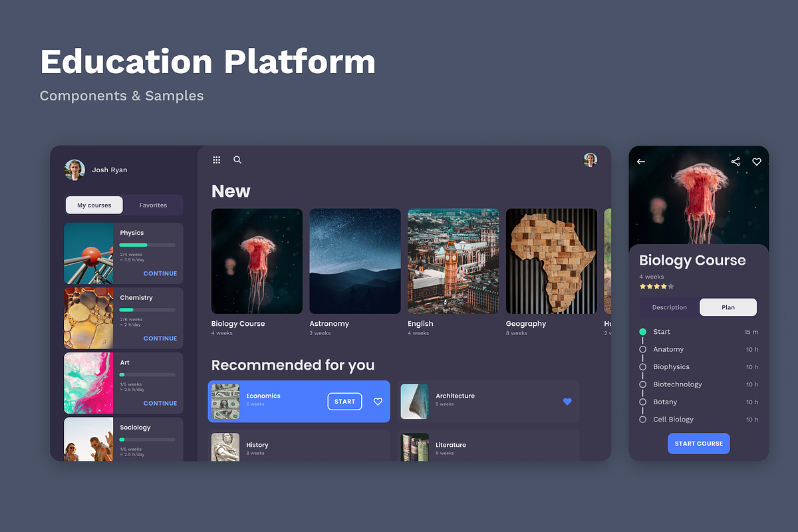Open Art course paint thumbnail

(x=88, y=384)
